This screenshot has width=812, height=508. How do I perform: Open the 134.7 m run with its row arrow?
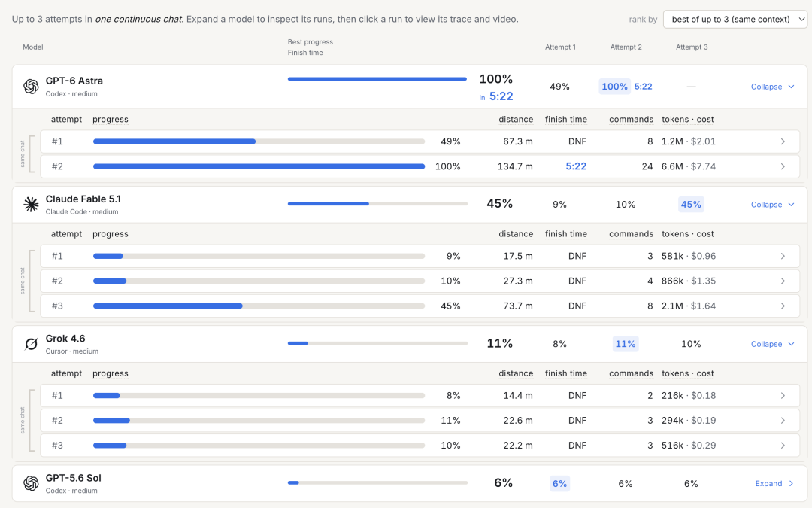(783, 166)
